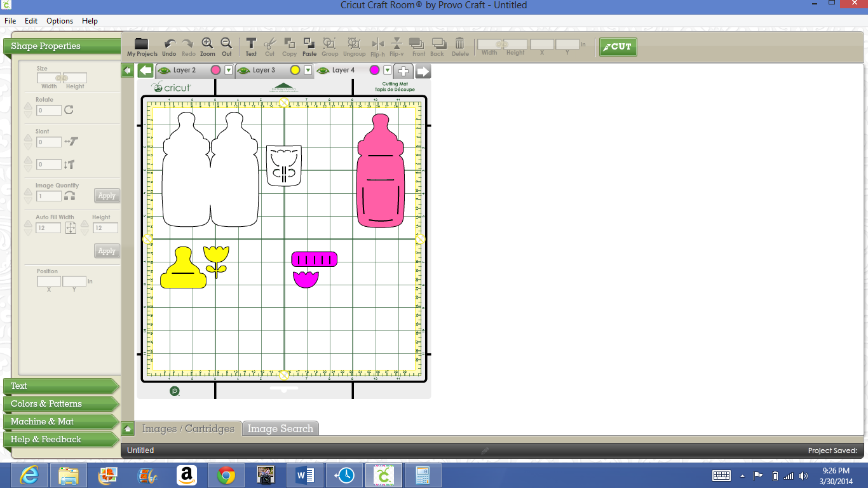Zoom in on the cutting mat

click(207, 47)
